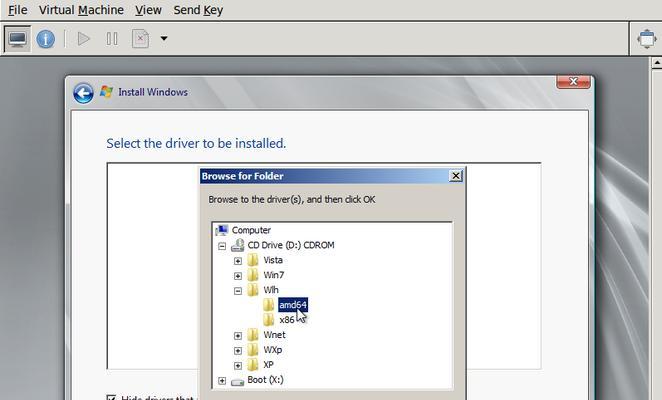Open the Send Key menu

198,10
